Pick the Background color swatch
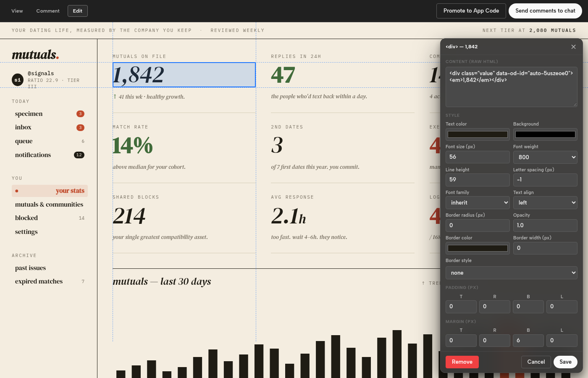 pos(545,134)
